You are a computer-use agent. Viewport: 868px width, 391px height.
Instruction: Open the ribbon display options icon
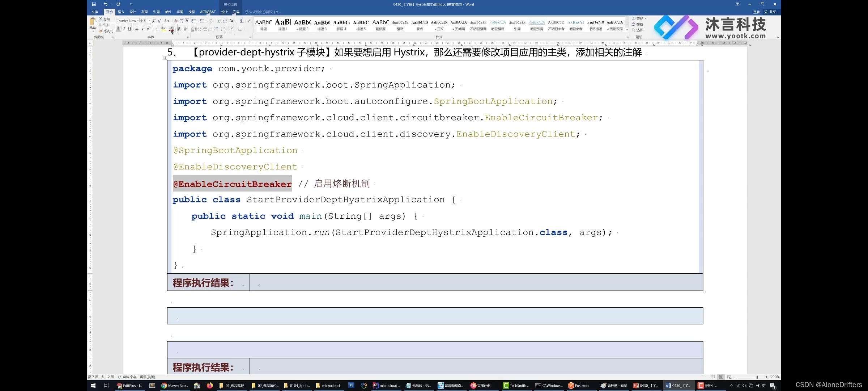737,4
